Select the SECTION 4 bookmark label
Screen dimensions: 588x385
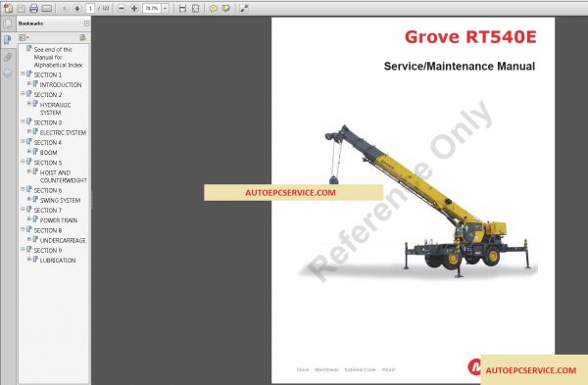point(48,142)
